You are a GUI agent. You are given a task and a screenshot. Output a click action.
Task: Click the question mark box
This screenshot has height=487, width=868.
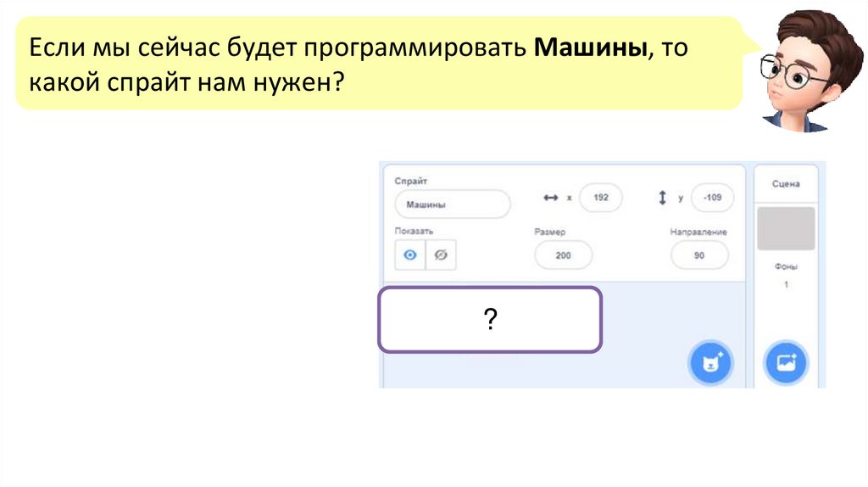click(x=490, y=319)
